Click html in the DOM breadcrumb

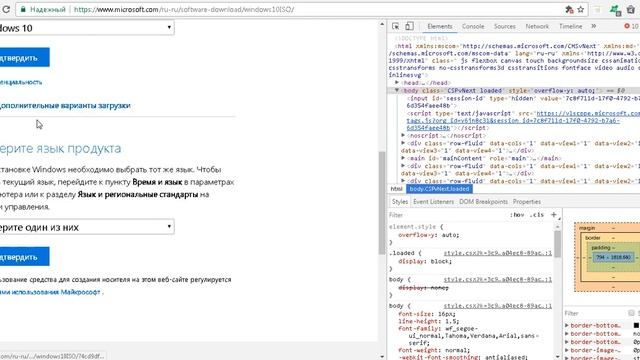point(396,189)
